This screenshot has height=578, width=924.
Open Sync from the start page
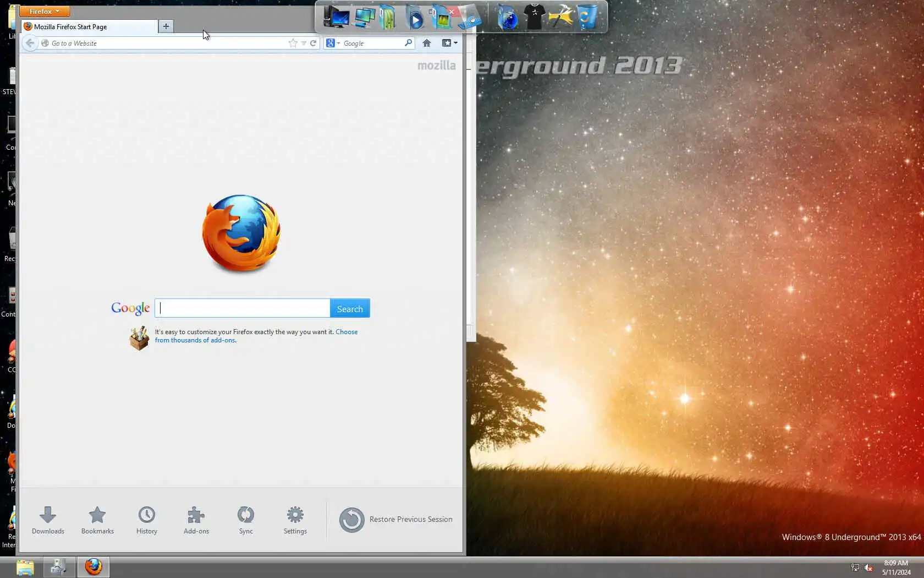tap(246, 520)
